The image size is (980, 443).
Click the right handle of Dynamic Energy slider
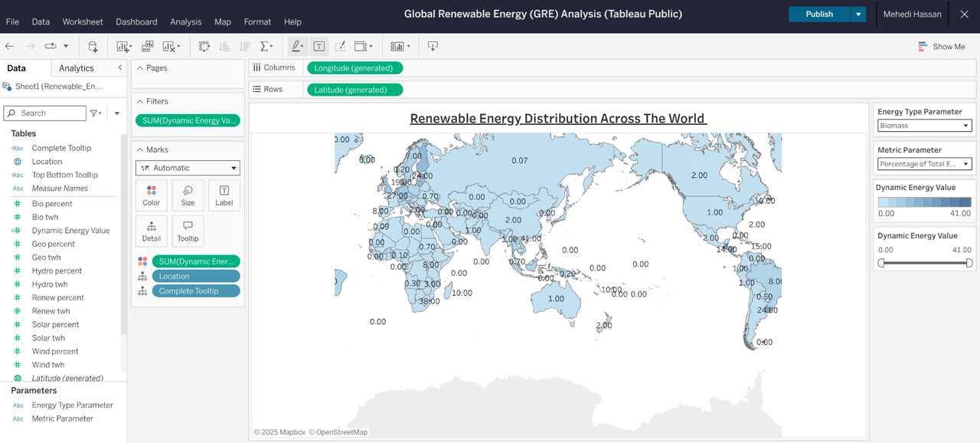click(x=969, y=263)
